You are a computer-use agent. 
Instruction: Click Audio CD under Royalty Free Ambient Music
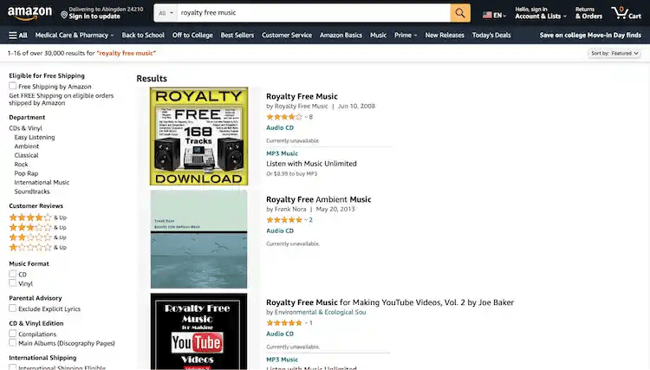pos(280,231)
